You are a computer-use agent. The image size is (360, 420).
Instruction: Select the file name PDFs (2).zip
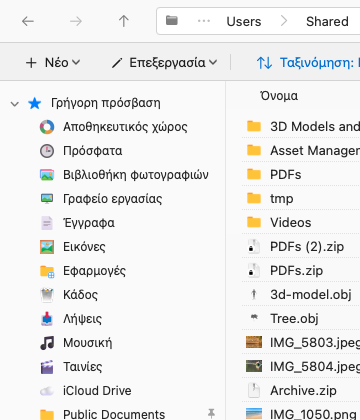point(307,247)
